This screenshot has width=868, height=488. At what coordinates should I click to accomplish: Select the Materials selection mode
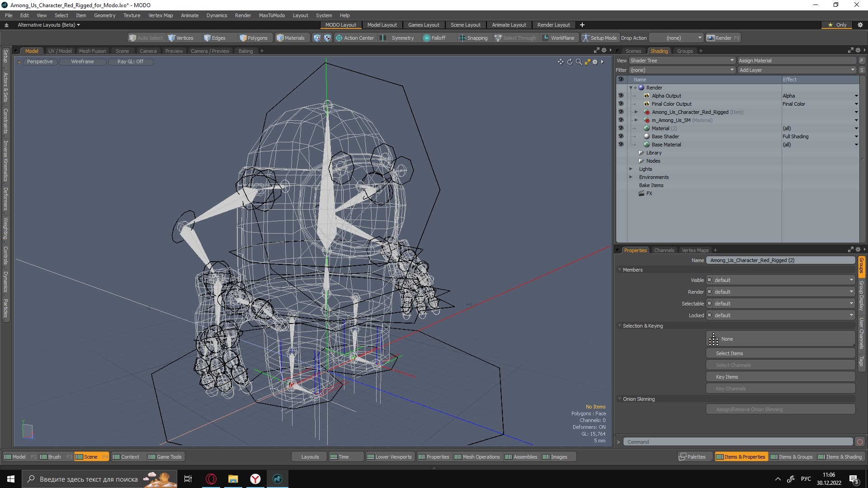[291, 38]
